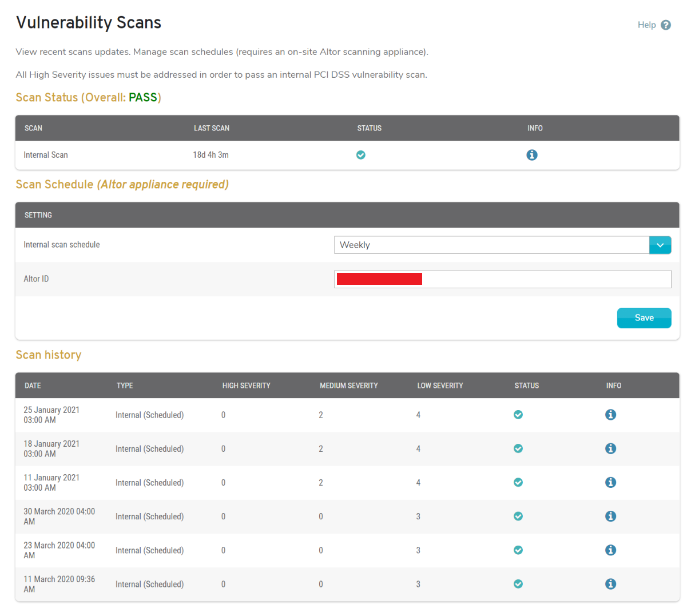Select the '11 March 2020 09:36 AM' date cell

(x=59, y=584)
